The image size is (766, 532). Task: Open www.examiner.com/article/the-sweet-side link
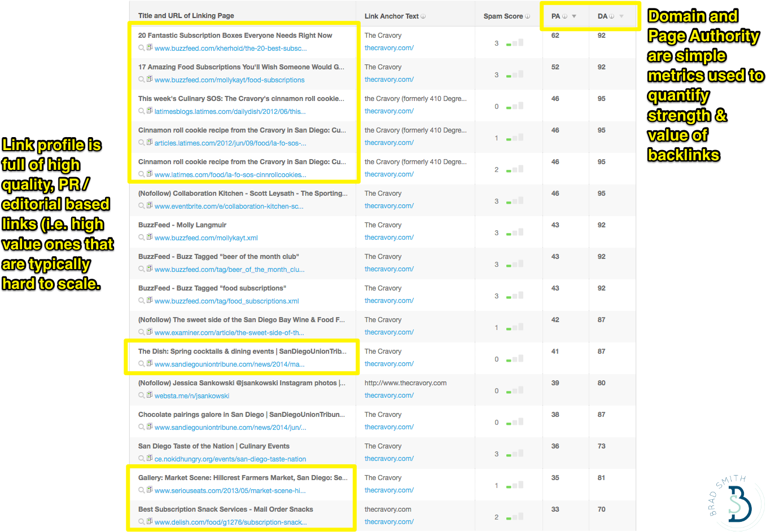tap(229, 333)
